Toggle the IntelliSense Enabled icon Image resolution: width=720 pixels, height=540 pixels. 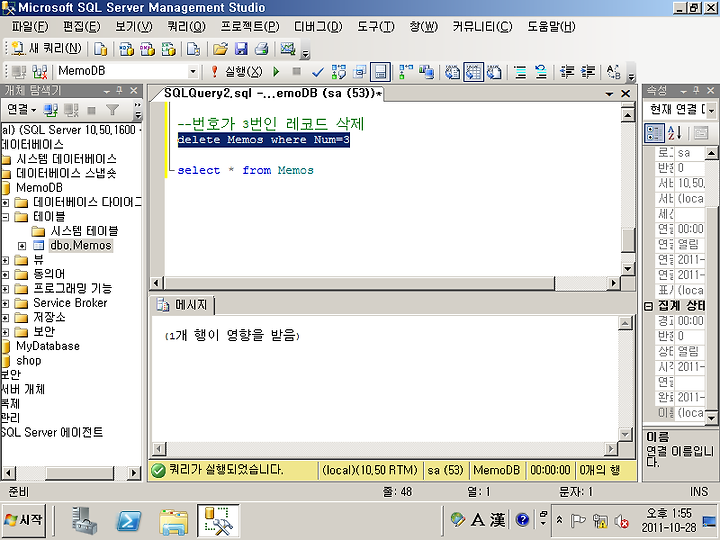(380, 72)
